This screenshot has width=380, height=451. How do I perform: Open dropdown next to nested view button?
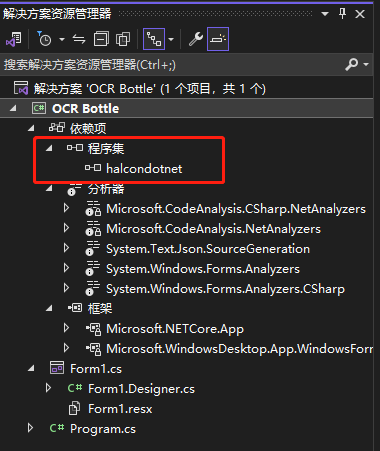[x=171, y=39]
